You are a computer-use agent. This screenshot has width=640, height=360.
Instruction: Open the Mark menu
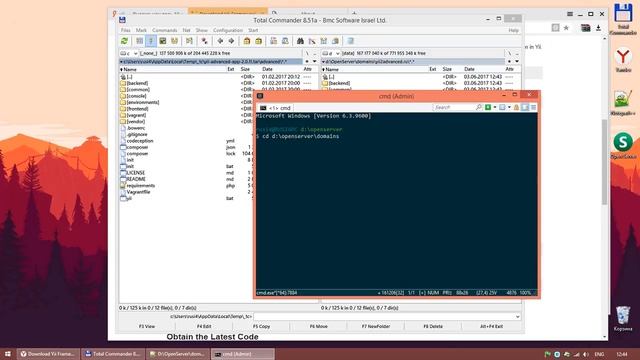coord(141,30)
